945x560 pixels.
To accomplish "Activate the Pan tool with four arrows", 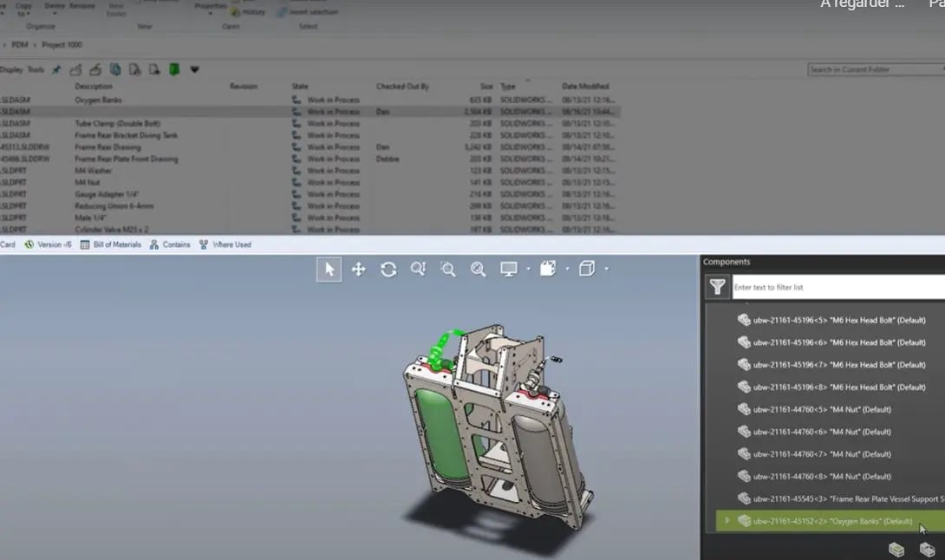I will point(359,270).
